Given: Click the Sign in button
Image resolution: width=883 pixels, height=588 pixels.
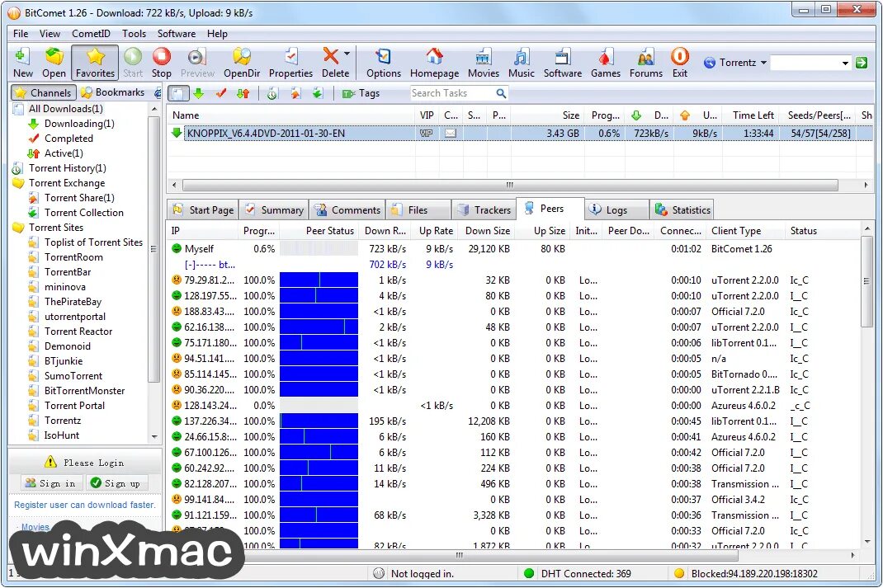Looking at the screenshot, I should [x=50, y=483].
